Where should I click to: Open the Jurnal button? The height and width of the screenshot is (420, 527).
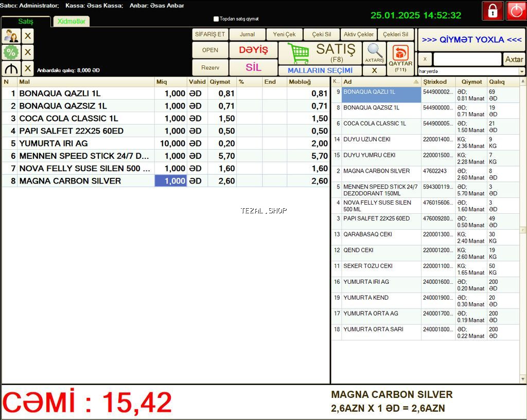pyautogui.click(x=248, y=34)
